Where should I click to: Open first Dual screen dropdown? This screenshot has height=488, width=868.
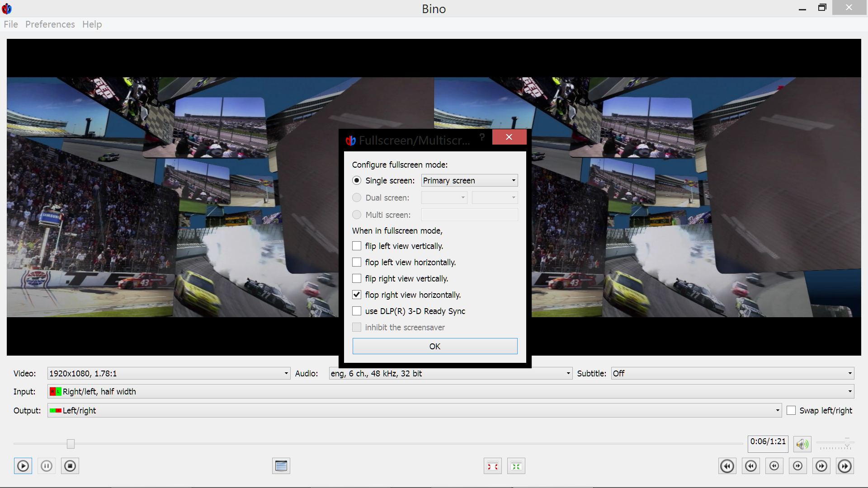coord(444,197)
